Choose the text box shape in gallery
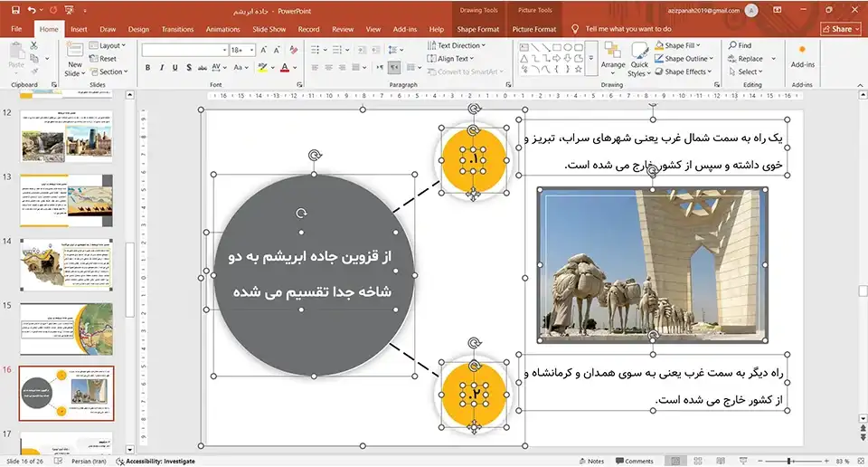Screen dimensions: 868x467 tap(524, 47)
